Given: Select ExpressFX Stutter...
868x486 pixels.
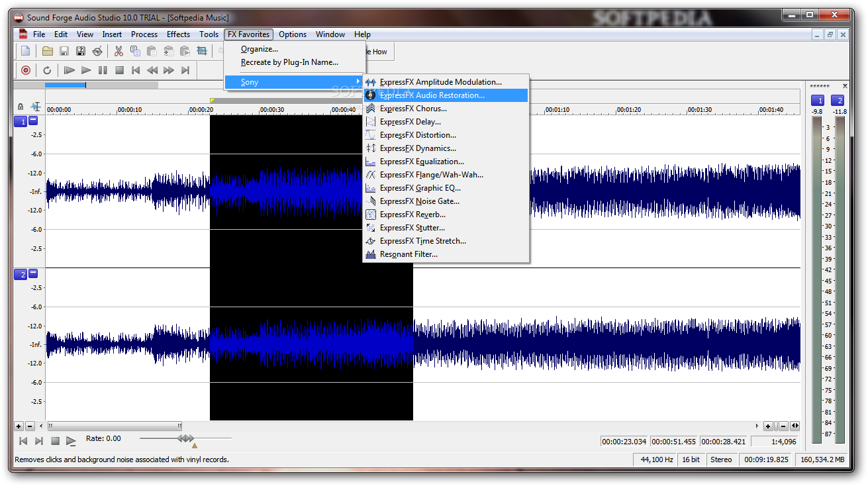Looking at the screenshot, I should [x=446, y=228].
